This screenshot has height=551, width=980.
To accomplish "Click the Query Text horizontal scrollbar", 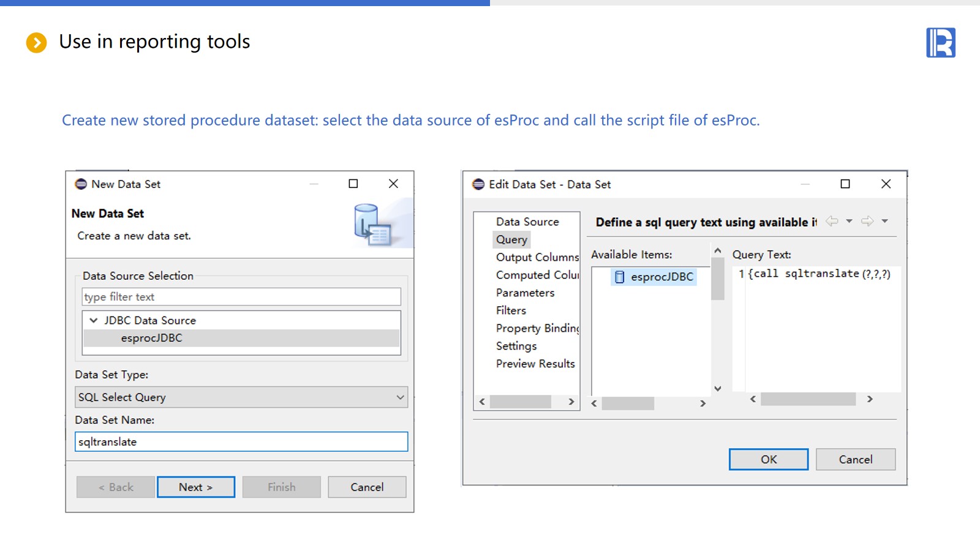I will (x=808, y=399).
